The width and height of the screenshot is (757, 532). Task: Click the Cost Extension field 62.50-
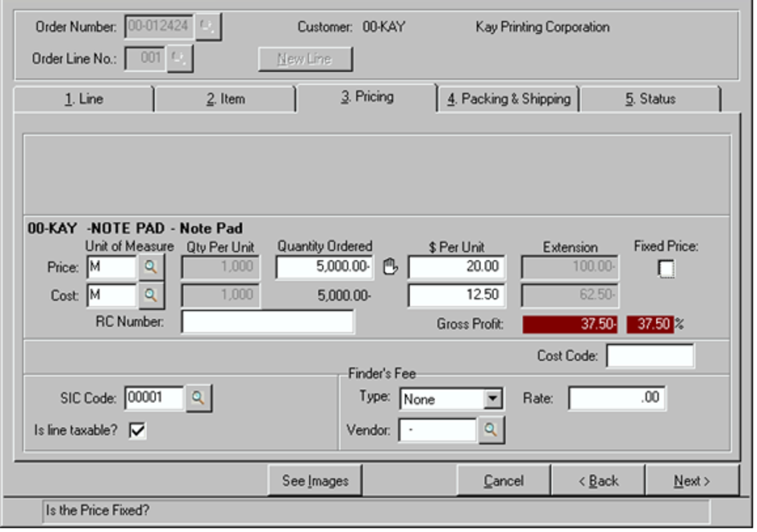tap(570, 295)
